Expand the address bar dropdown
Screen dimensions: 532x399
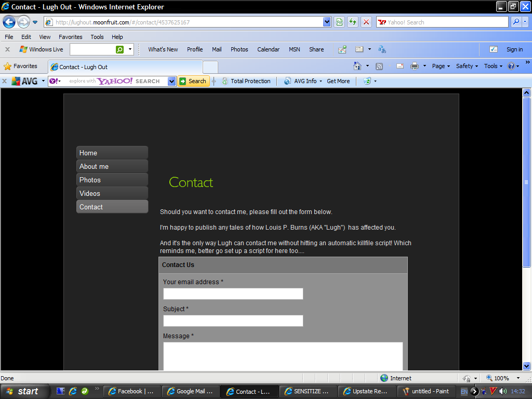tap(327, 22)
